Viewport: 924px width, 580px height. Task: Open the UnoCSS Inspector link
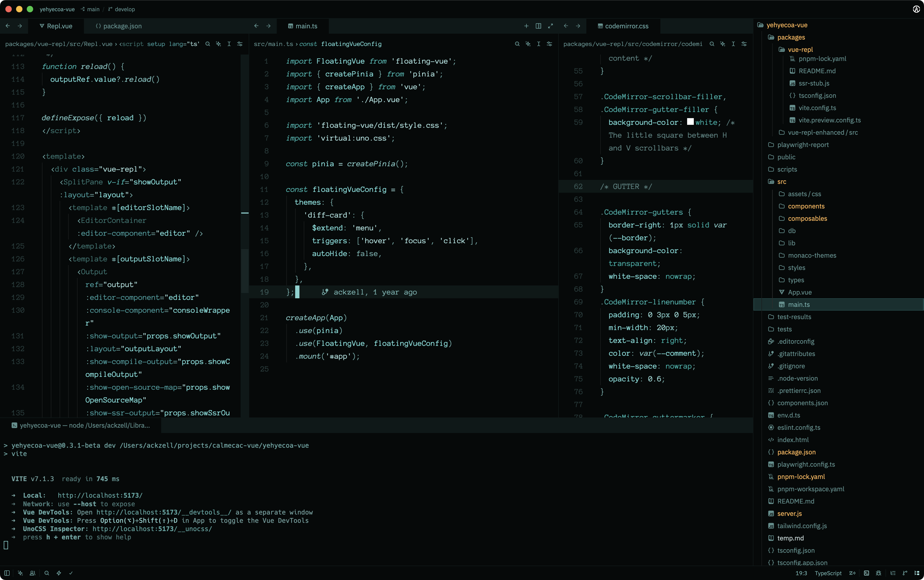pos(152,529)
